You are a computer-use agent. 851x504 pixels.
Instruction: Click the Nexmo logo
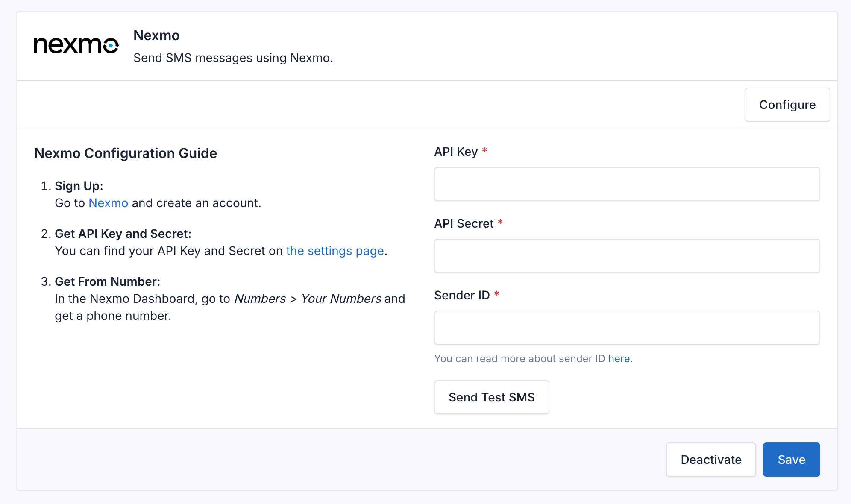click(76, 45)
